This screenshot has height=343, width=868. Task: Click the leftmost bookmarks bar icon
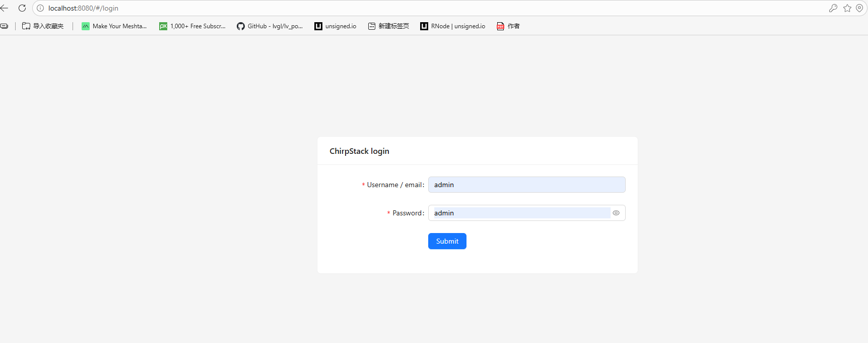click(5, 26)
